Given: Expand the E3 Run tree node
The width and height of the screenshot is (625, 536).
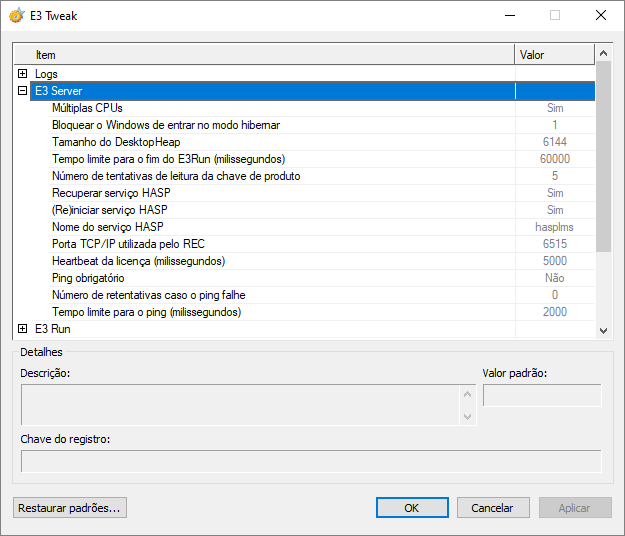Looking at the screenshot, I should [x=22, y=328].
